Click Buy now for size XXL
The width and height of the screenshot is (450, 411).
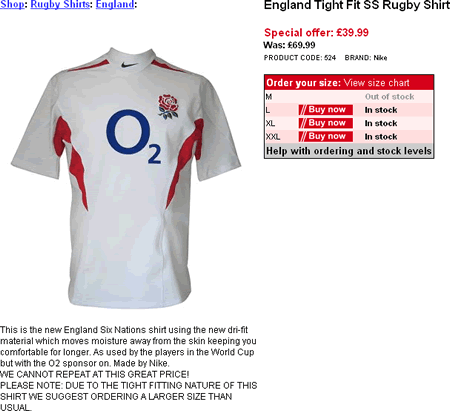(326, 136)
